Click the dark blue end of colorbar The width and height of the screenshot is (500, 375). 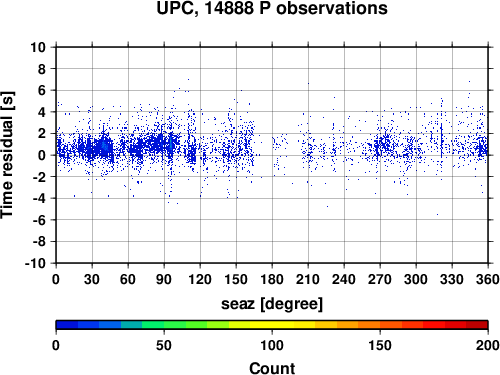(x=67, y=325)
